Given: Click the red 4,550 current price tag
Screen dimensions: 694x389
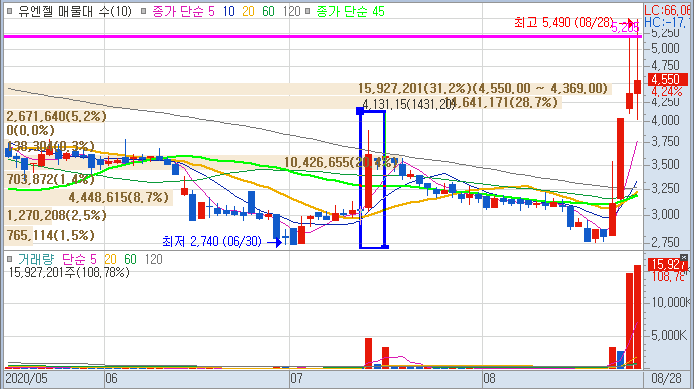Looking at the screenshot, I should pyautogui.click(x=667, y=80).
